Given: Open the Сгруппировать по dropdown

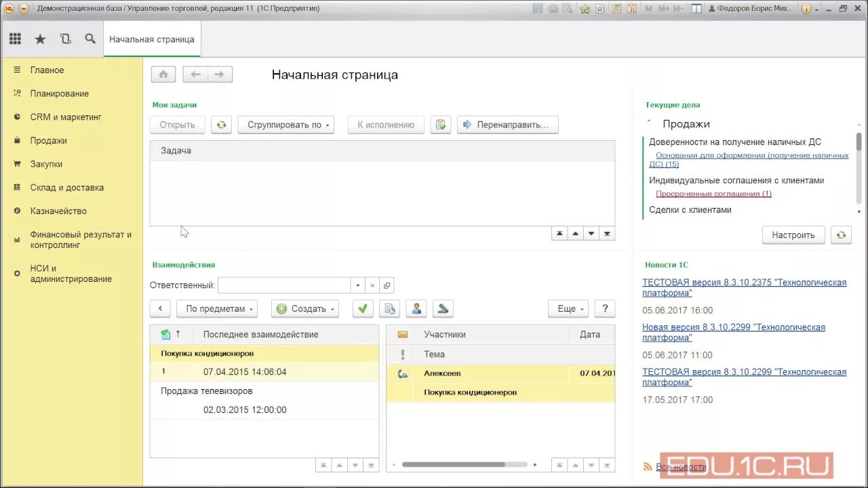Looking at the screenshot, I should (x=285, y=125).
